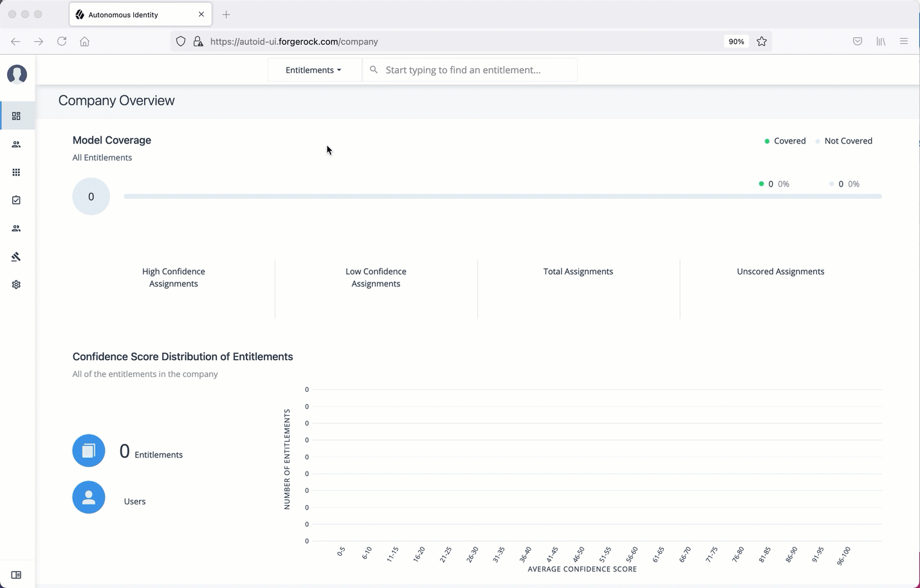
Task: Click the blue Users person icon
Action: point(89,497)
